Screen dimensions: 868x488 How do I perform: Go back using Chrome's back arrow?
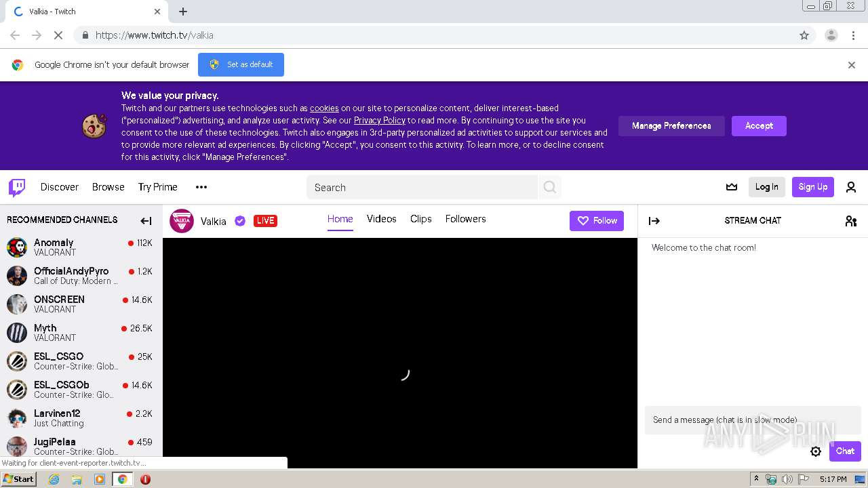15,35
